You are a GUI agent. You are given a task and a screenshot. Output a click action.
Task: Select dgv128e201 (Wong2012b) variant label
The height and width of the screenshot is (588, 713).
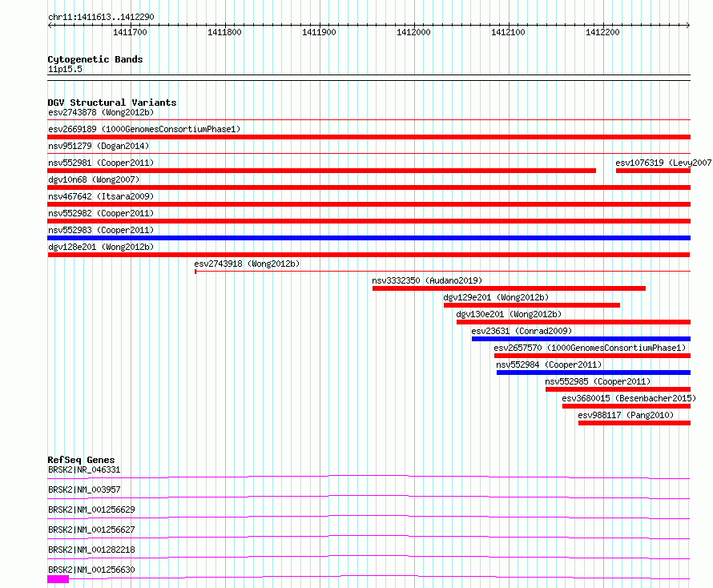[101, 247]
